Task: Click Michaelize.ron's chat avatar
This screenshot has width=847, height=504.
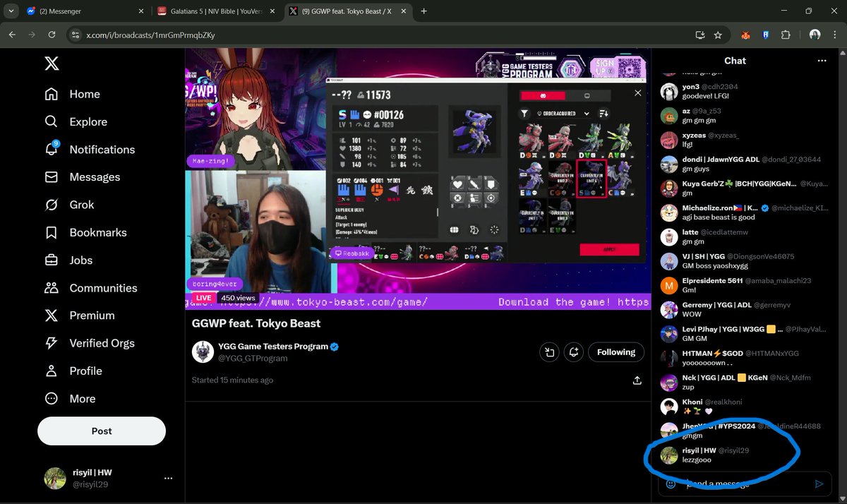Action: point(669,212)
